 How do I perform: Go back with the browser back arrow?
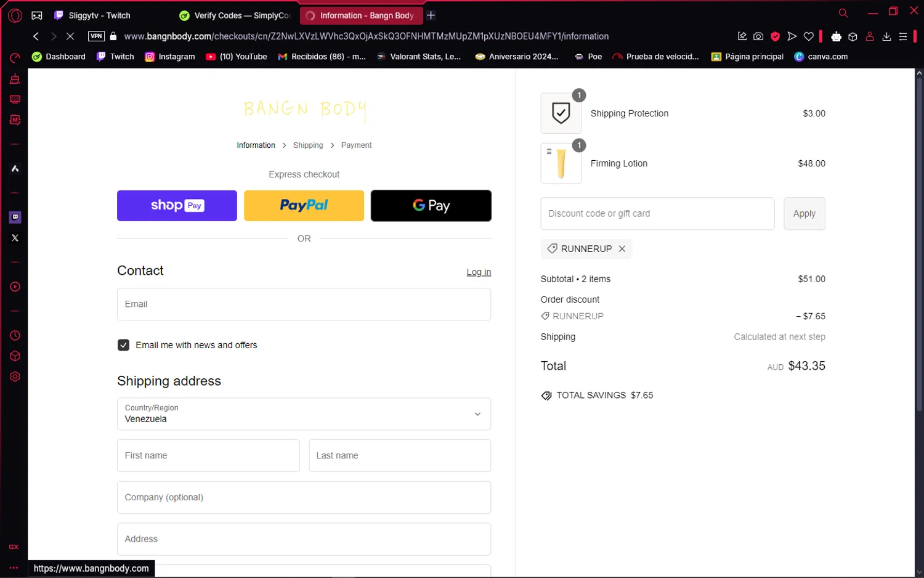pos(36,36)
